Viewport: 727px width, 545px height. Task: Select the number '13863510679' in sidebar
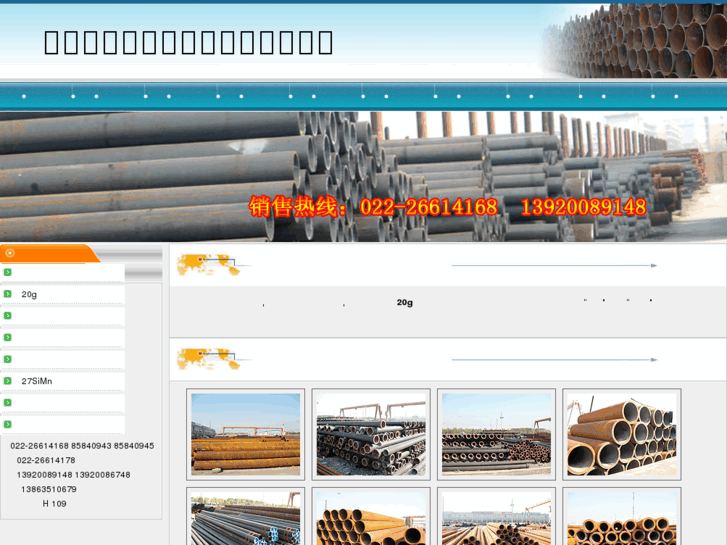coord(49,489)
